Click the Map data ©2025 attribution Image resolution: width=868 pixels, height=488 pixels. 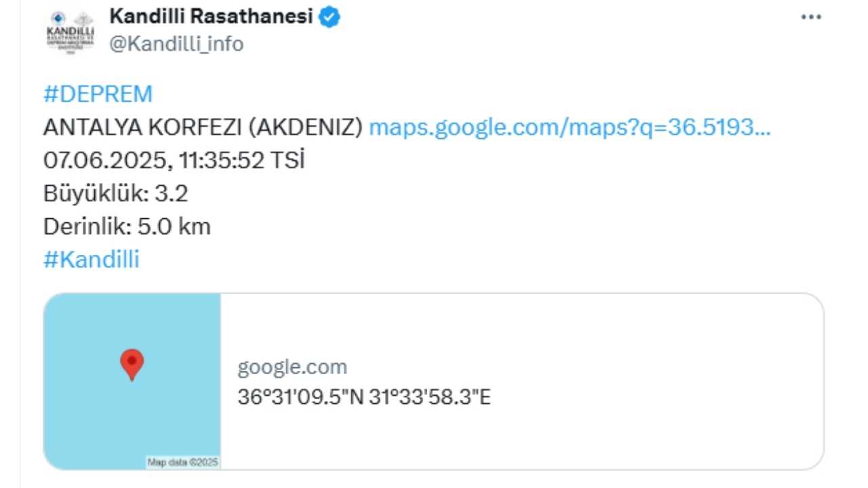tap(182, 462)
